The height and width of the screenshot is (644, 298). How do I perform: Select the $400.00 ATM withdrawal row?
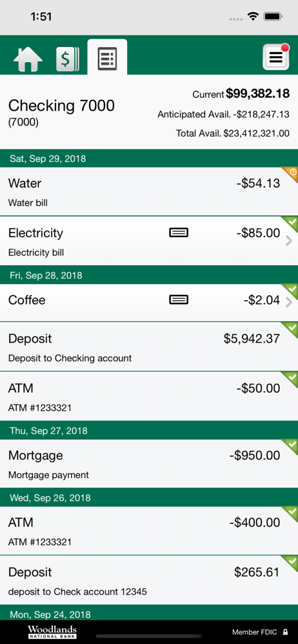[149, 531]
